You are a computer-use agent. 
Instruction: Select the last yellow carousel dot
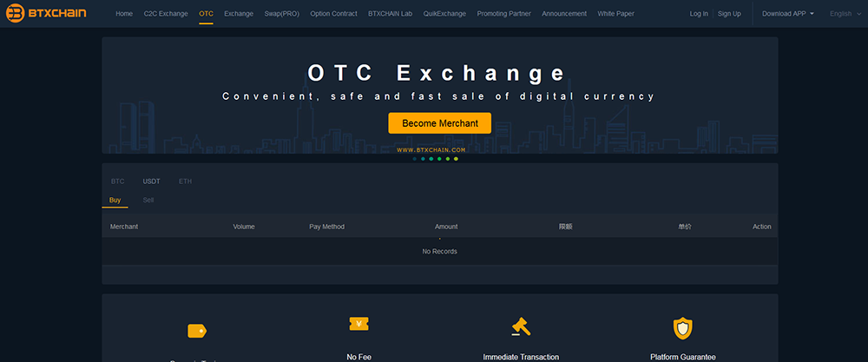point(456,160)
